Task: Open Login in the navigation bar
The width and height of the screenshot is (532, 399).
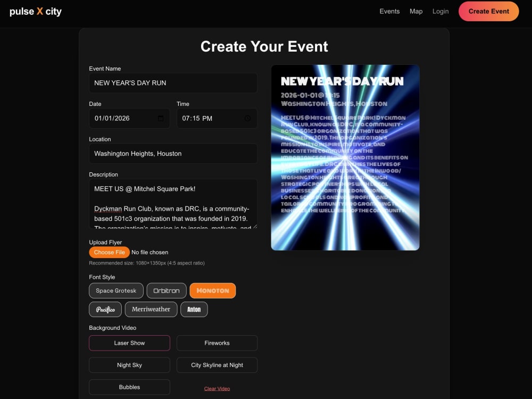Action: (440, 11)
